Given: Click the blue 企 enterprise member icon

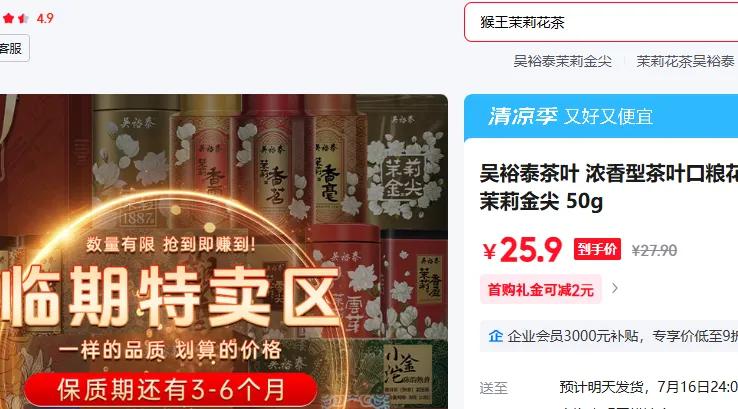Looking at the screenshot, I should pos(495,336).
